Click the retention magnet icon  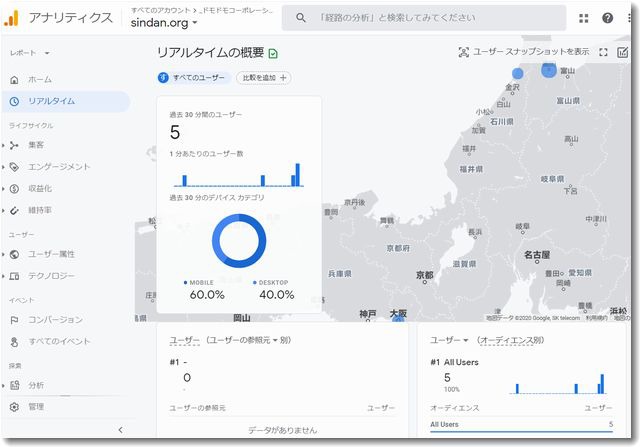pos(14,210)
